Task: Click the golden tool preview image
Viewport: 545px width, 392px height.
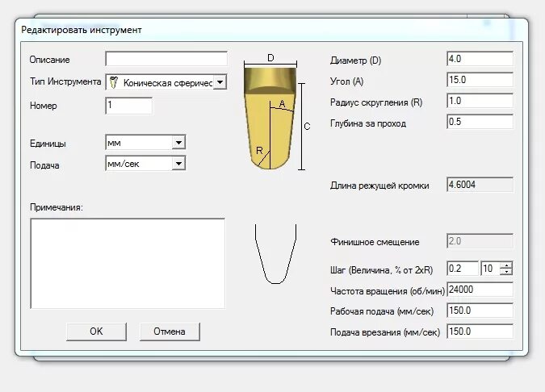Action: tap(270, 118)
